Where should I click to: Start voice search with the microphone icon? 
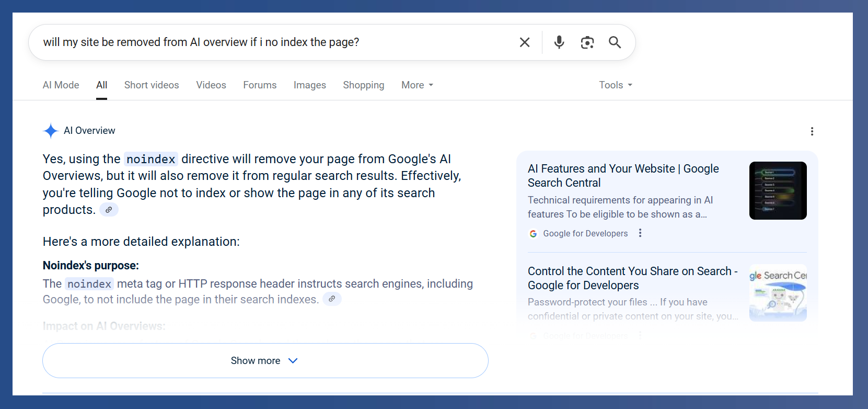559,42
